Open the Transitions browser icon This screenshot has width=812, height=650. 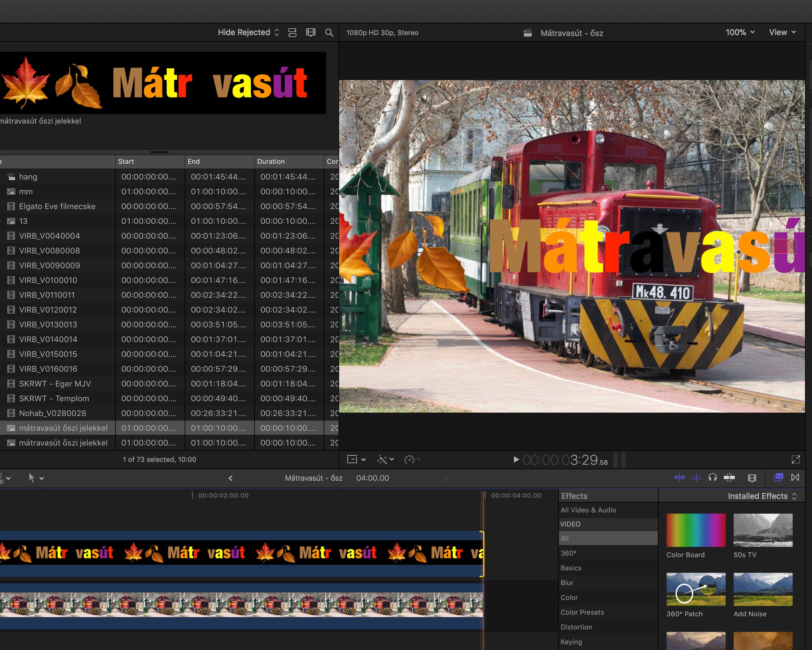[x=795, y=477]
